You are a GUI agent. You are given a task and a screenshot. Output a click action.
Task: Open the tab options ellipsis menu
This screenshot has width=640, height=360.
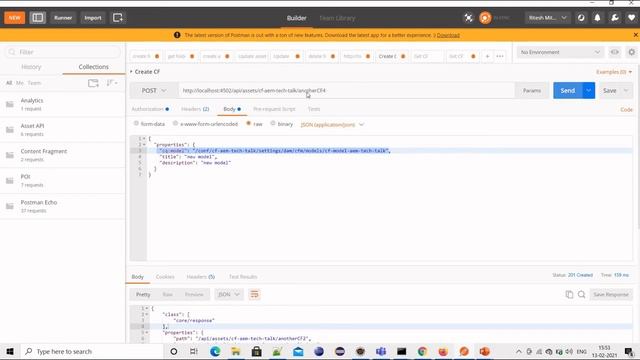[500, 56]
